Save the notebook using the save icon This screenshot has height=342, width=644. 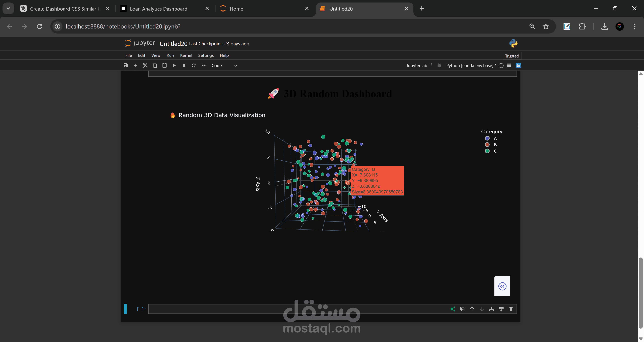[125, 65]
